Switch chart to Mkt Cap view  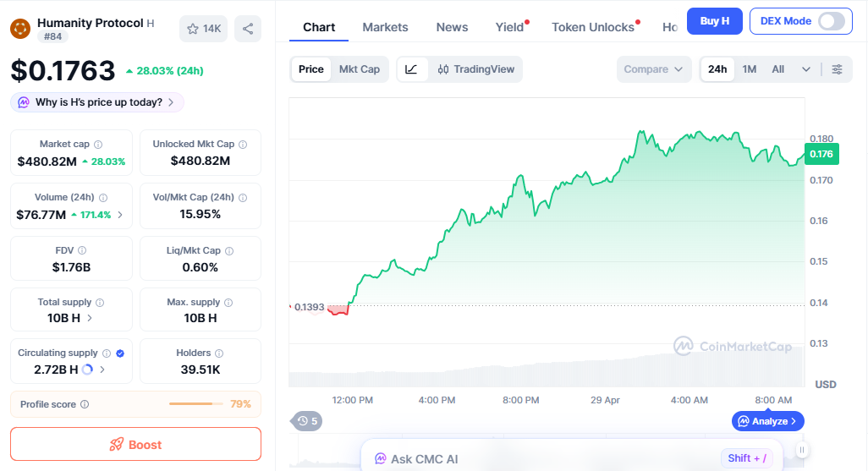[x=360, y=69]
